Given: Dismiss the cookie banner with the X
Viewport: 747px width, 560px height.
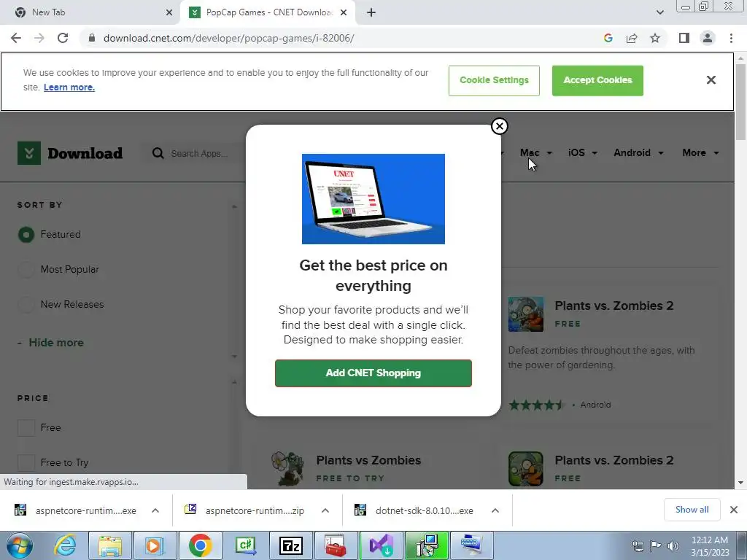Looking at the screenshot, I should pyautogui.click(x=711, y=80).
